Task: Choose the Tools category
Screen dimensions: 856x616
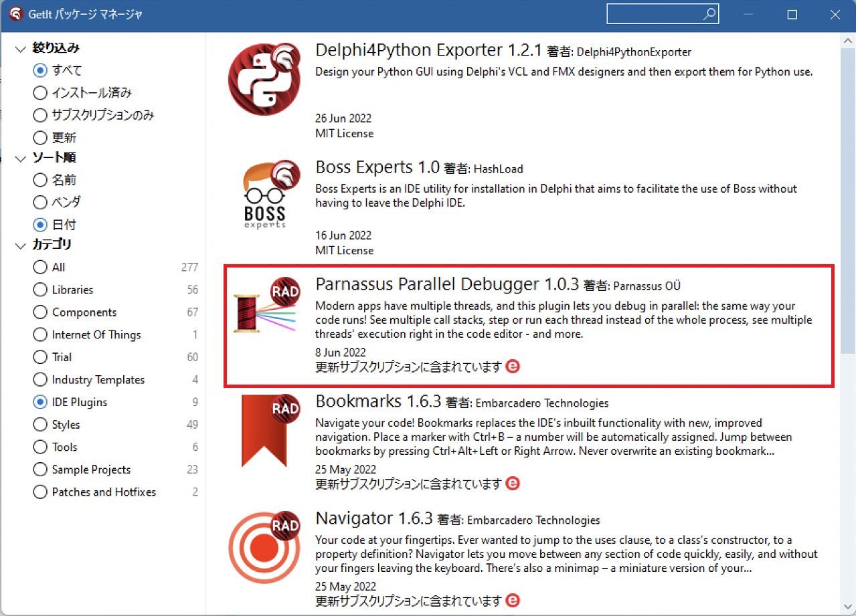Action: tap(55, 447)
